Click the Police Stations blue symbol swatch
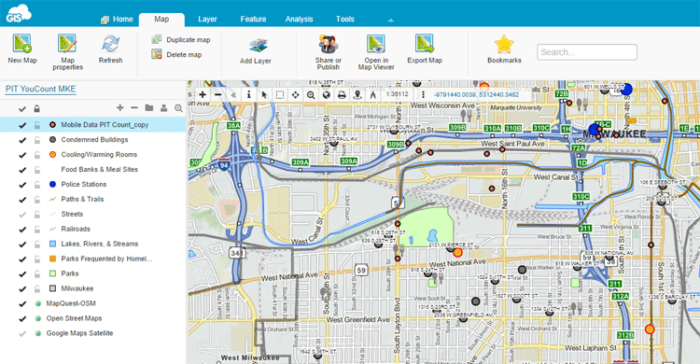 (x=52, y=184)
